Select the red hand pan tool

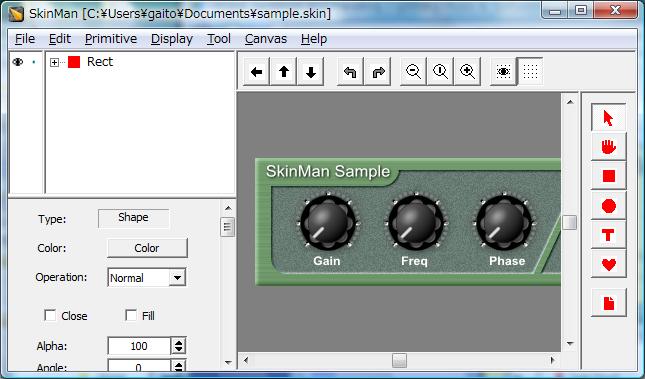(x=608, y=147)
